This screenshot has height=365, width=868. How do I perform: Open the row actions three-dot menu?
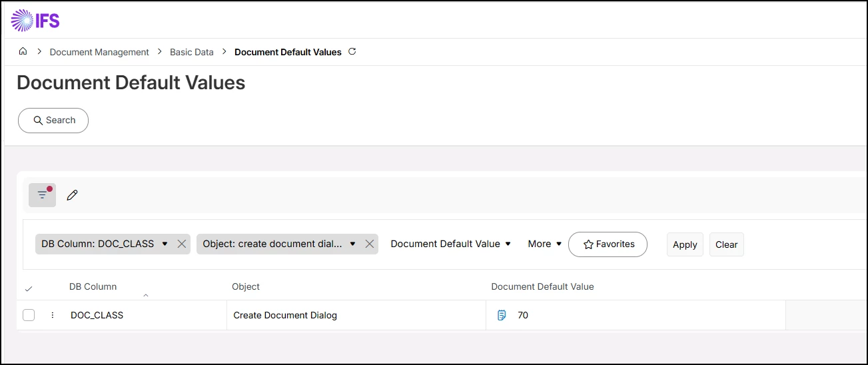click(x=53, y=315)
